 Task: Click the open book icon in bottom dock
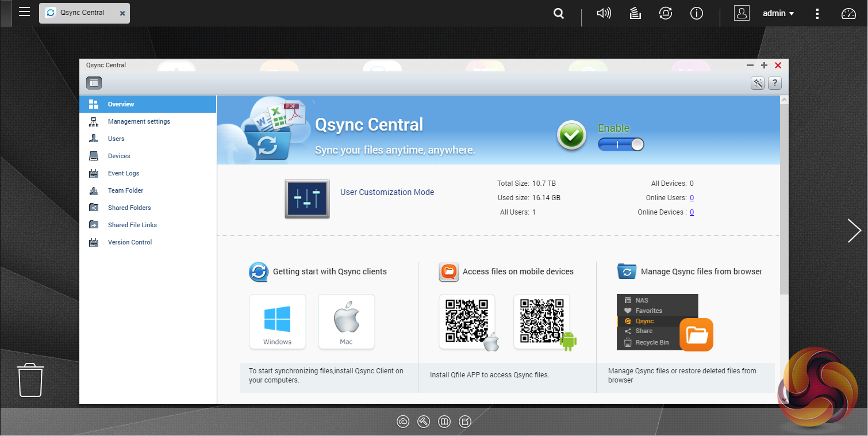coord(444,422)
